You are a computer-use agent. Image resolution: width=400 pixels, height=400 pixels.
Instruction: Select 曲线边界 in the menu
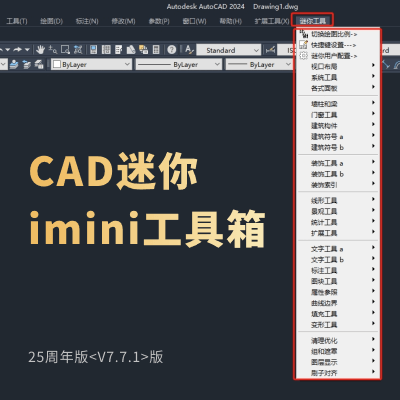click(x=337, y=303)
